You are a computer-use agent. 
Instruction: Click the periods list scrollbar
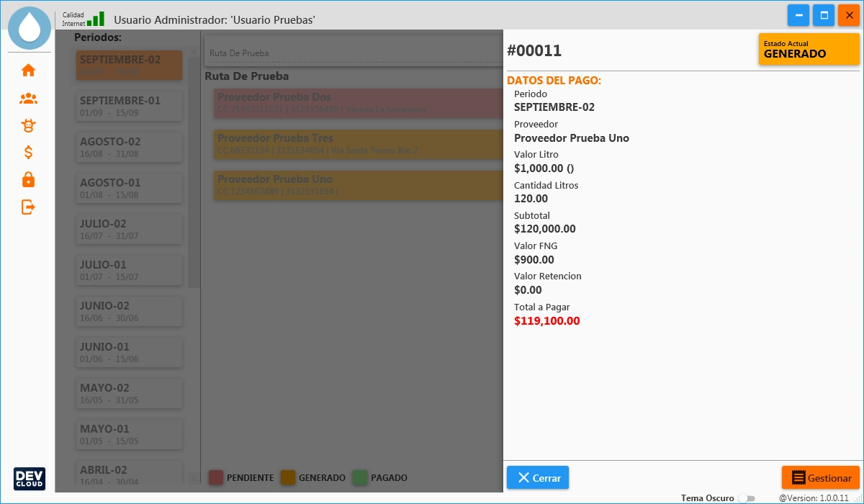point(194,180)
